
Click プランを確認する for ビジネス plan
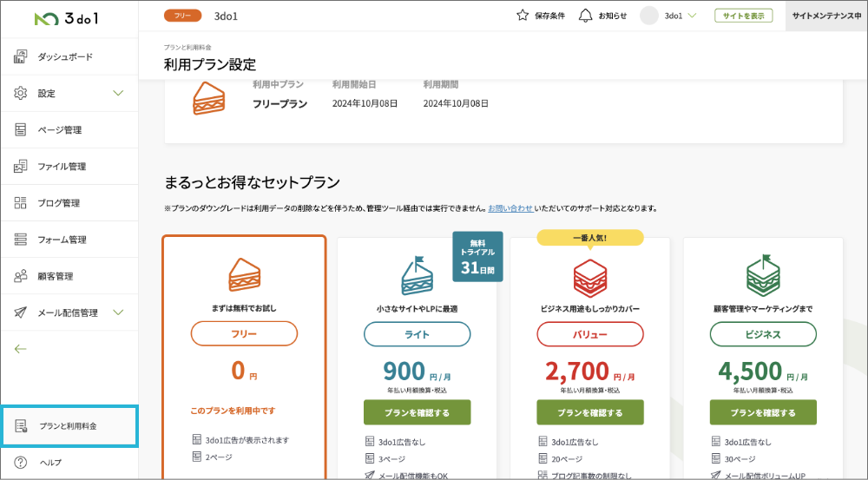[x=763, y=412]
